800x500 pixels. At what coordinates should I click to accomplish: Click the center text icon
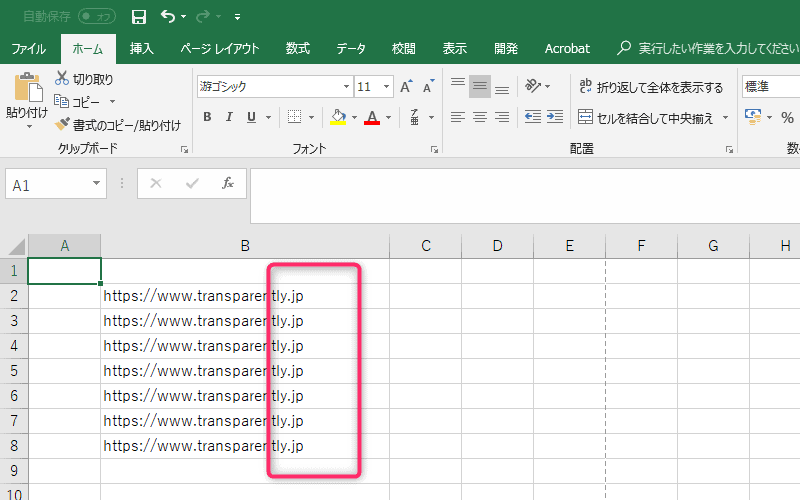[480, 117]
